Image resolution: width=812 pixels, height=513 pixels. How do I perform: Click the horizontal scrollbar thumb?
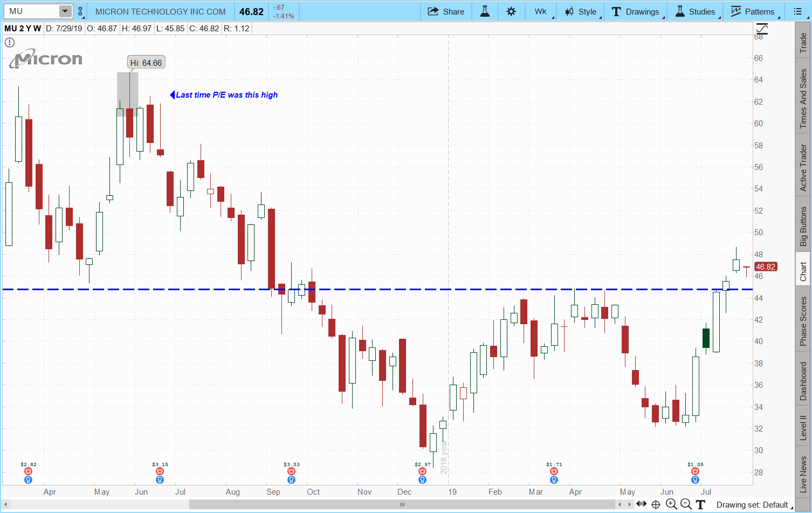pyautogui.click(x=402, y=504)
